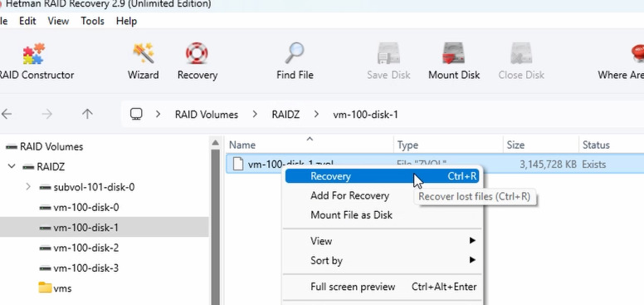Click the tree panel scroll up arrow
644x305 pixels.
click(x=215, y=143)
